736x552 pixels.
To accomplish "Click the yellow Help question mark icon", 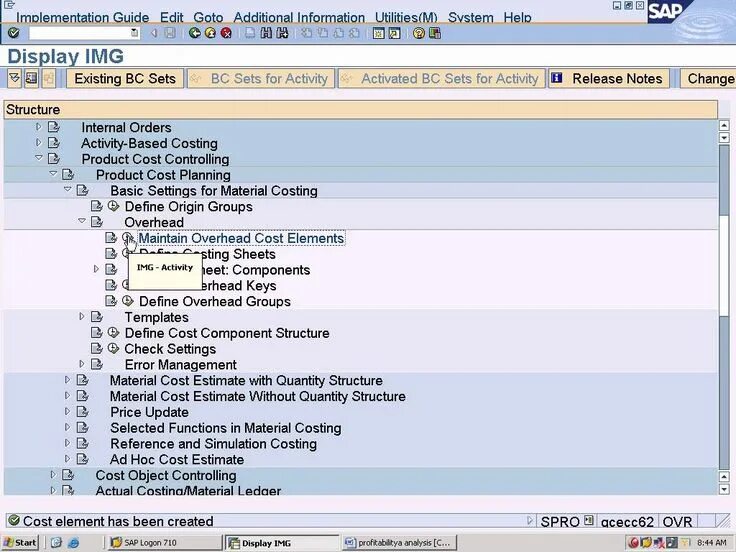I will tap(419, 33).
